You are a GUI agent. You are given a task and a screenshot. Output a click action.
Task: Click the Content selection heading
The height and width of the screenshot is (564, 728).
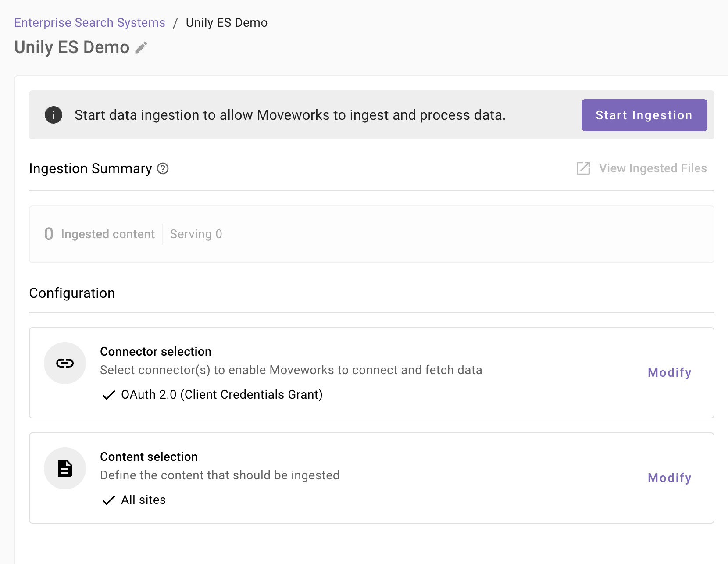point(149,457)
